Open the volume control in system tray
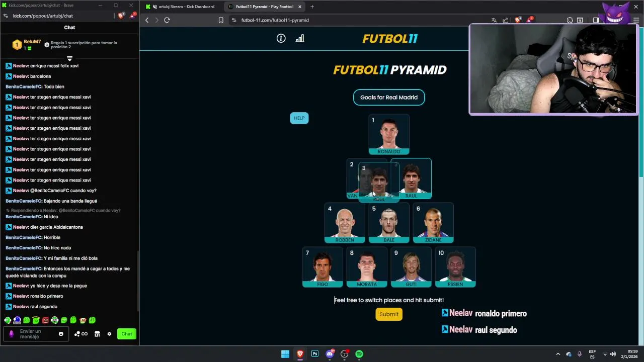Screen dimensions: 644x362 pos(613,354)
